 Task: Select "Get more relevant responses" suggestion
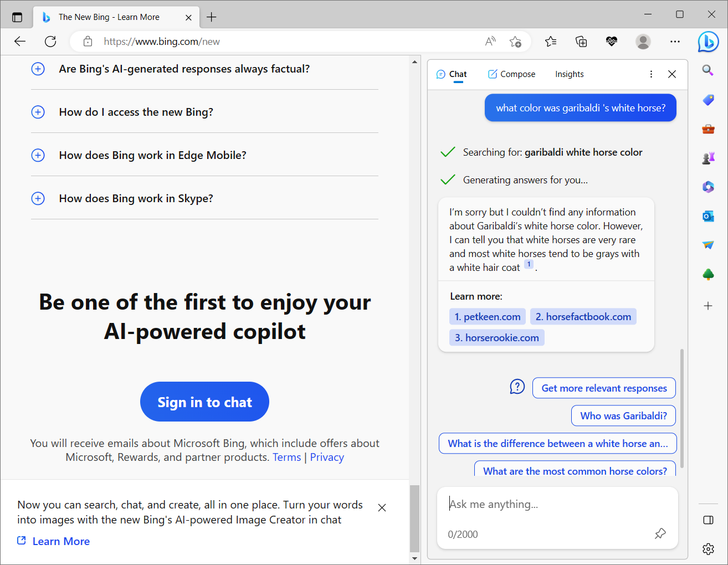pos(604,388)
